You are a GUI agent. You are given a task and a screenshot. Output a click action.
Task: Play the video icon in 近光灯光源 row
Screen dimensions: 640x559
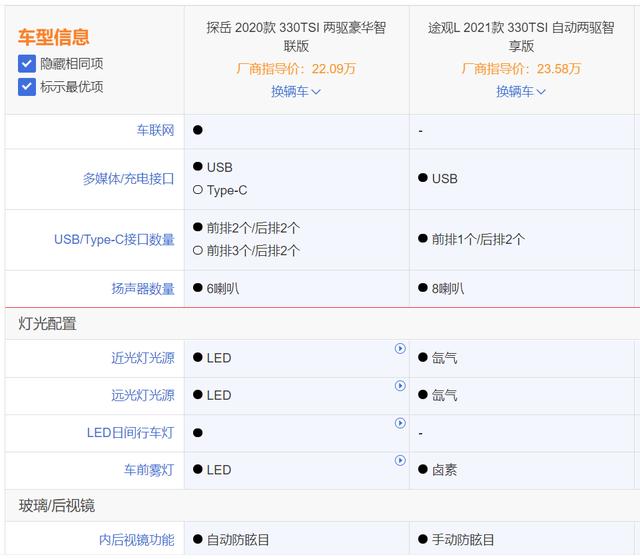click(x=400, y=348)
